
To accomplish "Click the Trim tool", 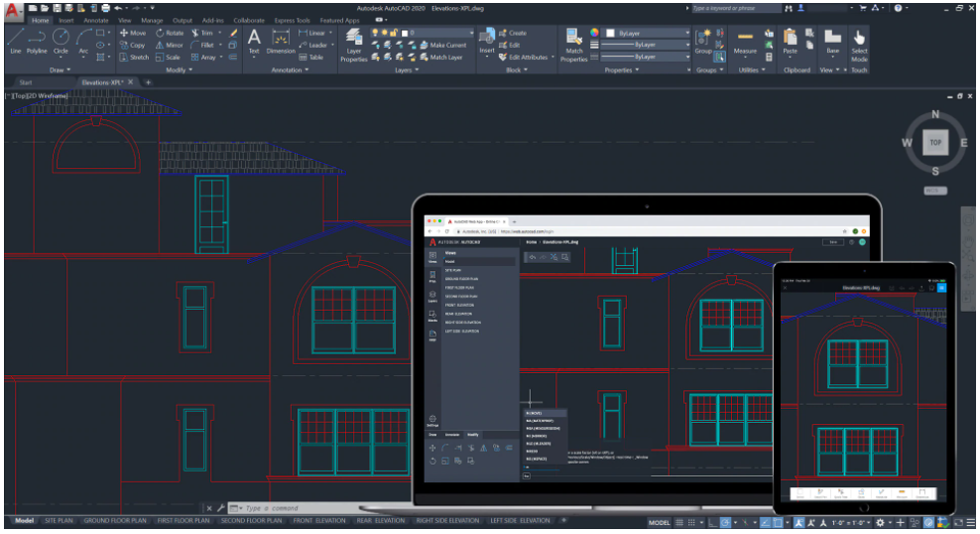I will tap(202, 33).
